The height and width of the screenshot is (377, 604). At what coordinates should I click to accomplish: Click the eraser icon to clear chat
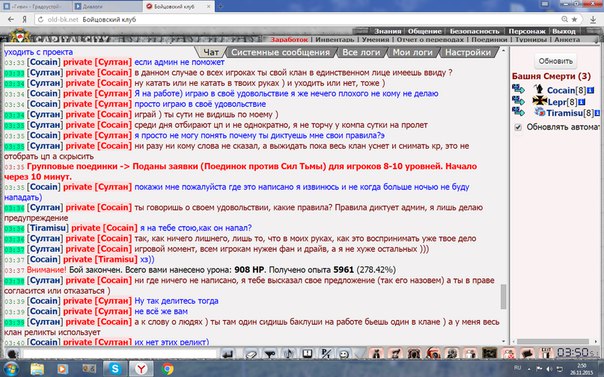251,354
